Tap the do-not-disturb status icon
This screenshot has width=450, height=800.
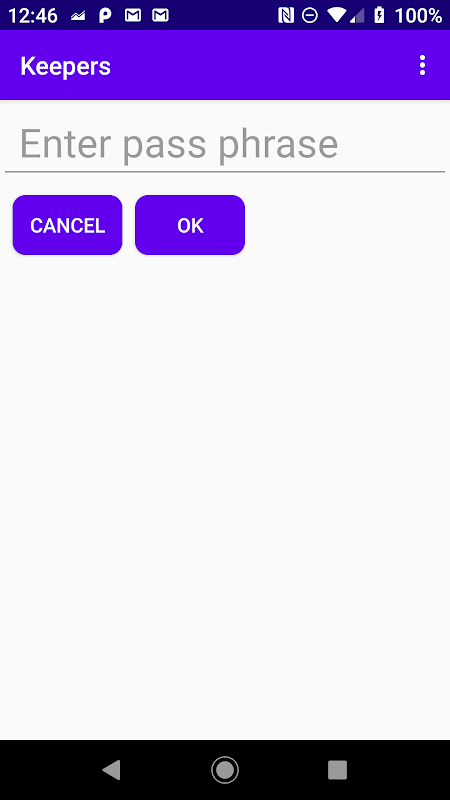point(310,16)
